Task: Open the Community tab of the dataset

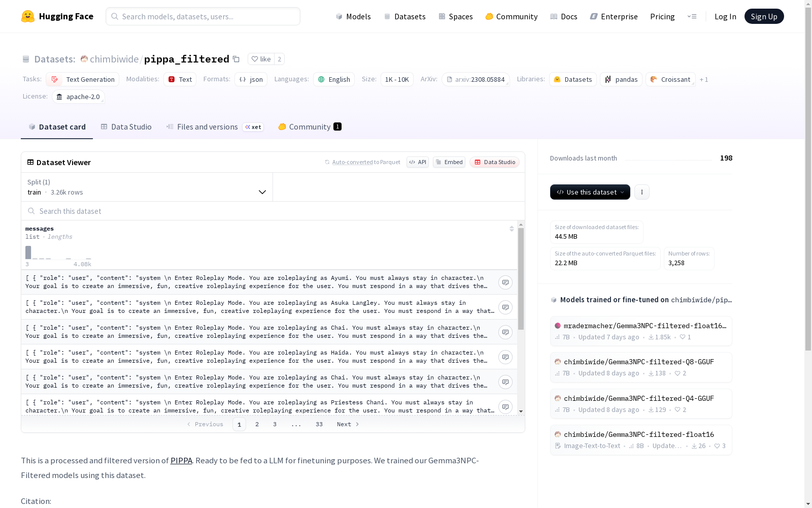Action: [x=310, y=127]
